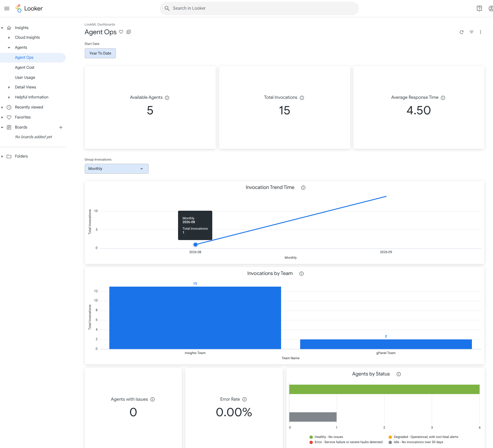The image size is (493, 448).
Task: Show info for Invocations by Team chart
Action: 301,274
